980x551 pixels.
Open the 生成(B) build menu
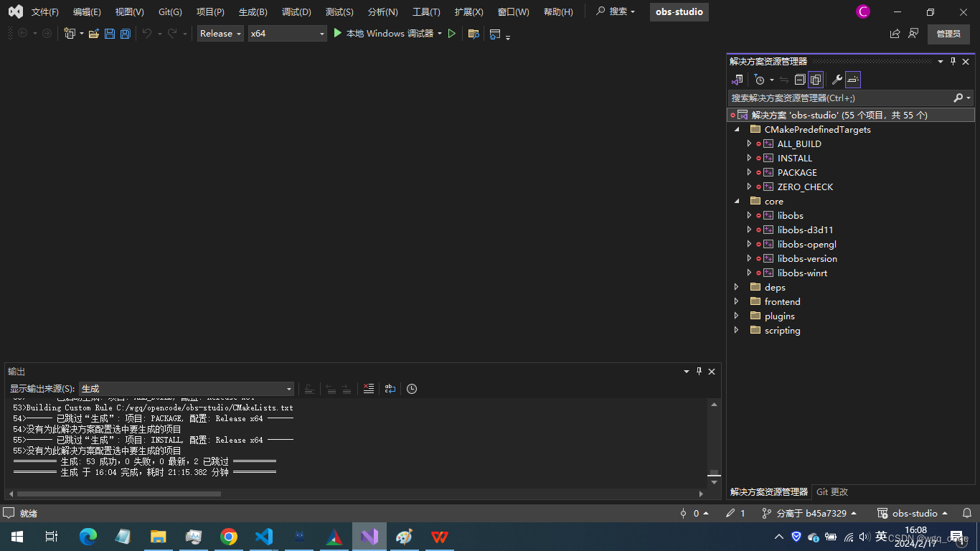click(x=253, y=12)
